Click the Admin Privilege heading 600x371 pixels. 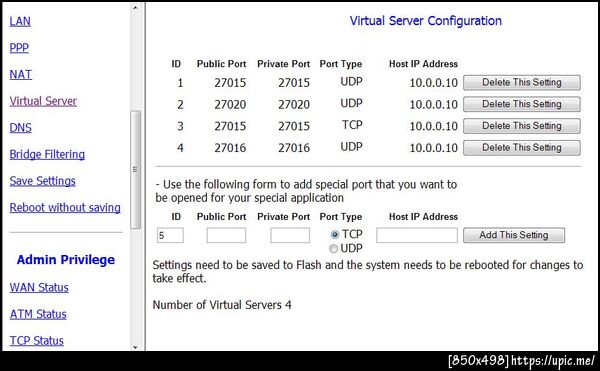66,260
